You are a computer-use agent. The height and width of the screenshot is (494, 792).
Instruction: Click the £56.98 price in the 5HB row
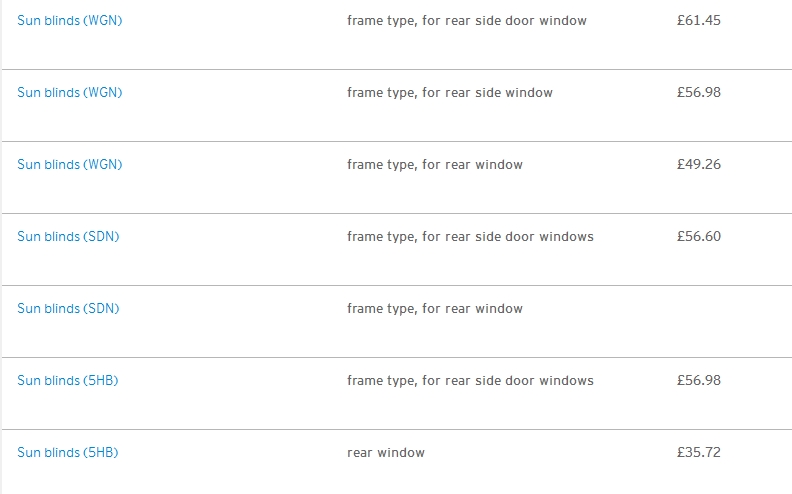(x=699, y=381)
